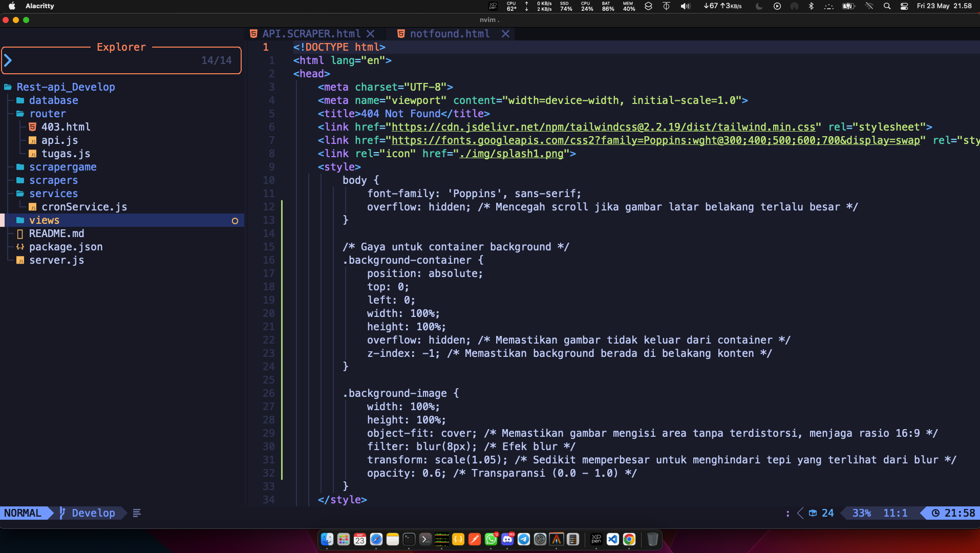The image size is (980, 553).
Task: Click the JSON braces icon beside package.json
Action: (20, 247)
